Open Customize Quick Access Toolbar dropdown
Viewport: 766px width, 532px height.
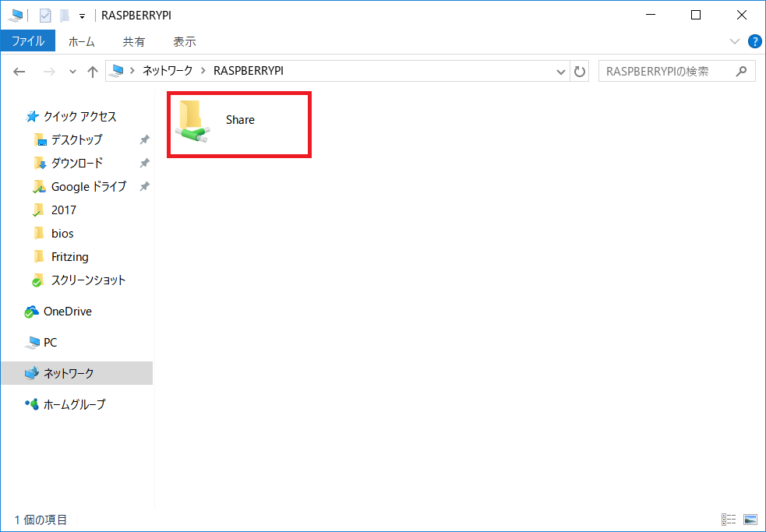pos(82,16)
